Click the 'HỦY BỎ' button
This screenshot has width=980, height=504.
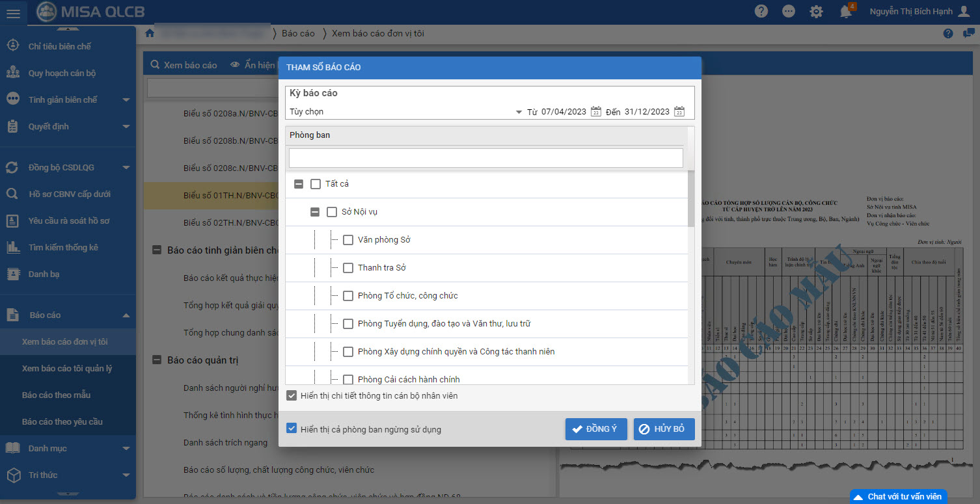click(664, 429)
